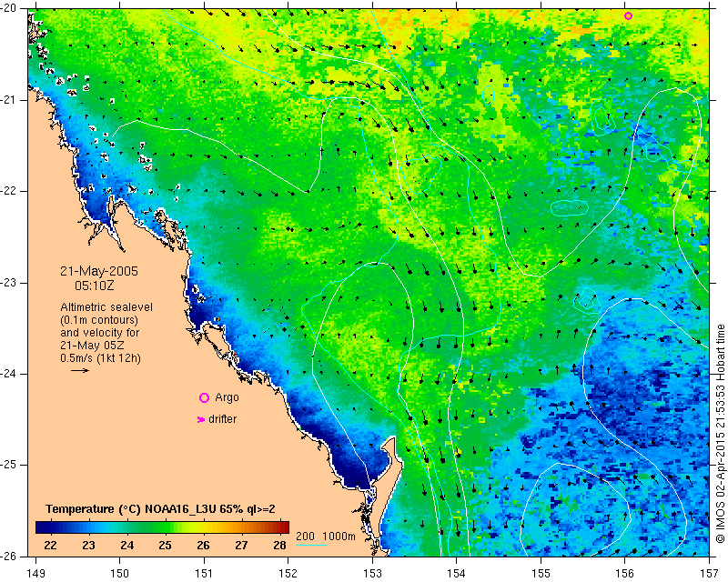Click the color bar tick label 26
Image resolution: width=728 pixels, height=582 pixels.
203,546
